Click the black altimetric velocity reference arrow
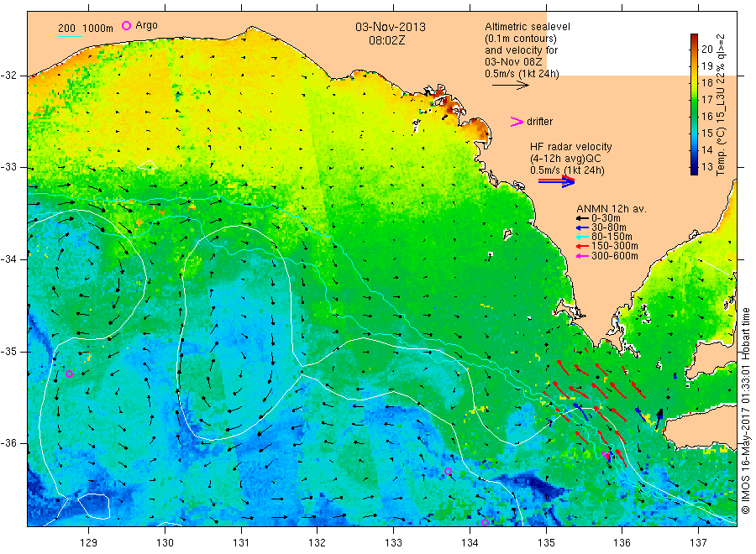This screenshot has width=756, height=554. pyautogui.click(x=511, y=86)
